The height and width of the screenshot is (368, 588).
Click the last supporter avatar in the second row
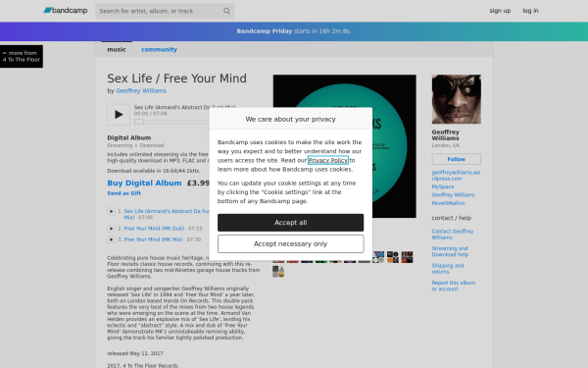278,272
